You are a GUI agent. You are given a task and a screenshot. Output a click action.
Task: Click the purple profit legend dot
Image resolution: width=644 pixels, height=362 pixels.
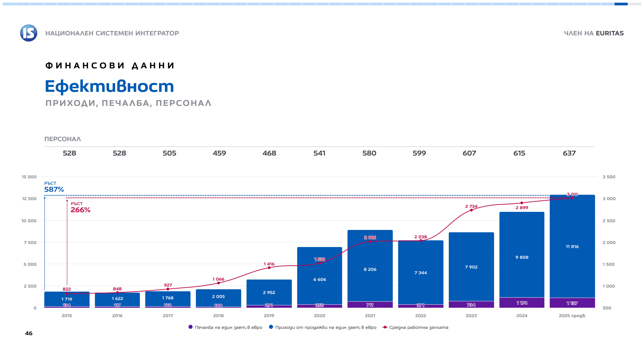click(x=191, y=327)
